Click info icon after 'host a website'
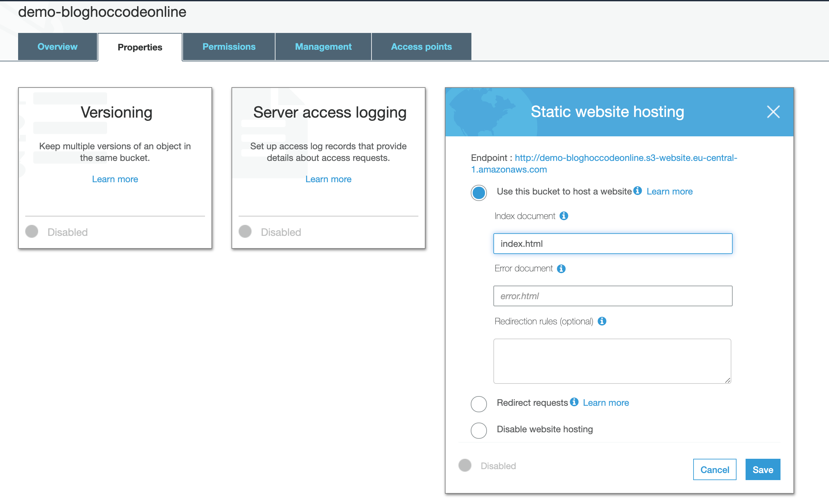 pos(637,191)
